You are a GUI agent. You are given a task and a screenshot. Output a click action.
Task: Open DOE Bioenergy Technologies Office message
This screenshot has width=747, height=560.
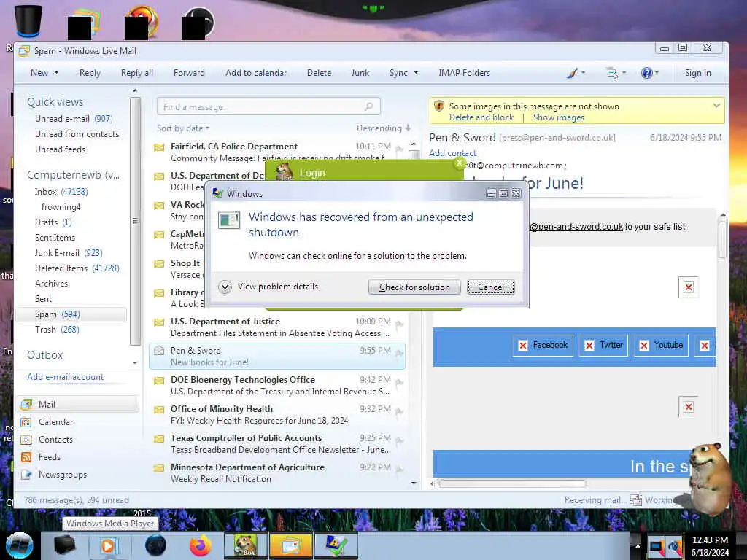(278, 385)
